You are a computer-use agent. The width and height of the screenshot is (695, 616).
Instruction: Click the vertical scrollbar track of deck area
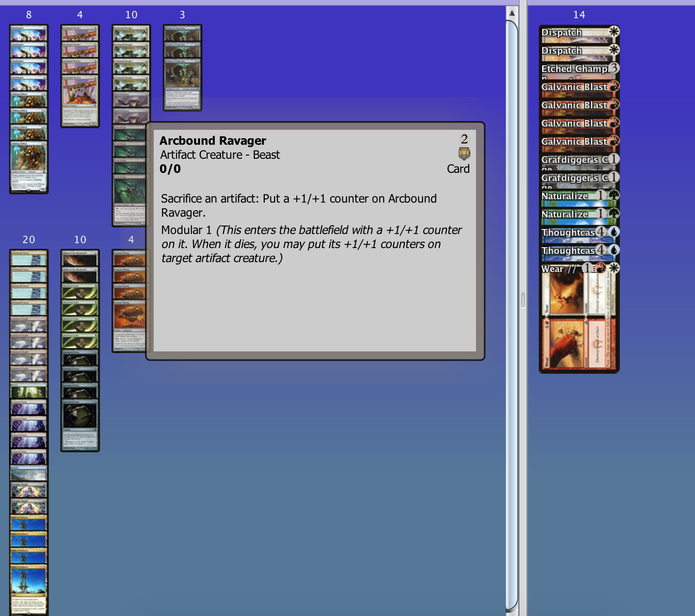coord(512,314)
